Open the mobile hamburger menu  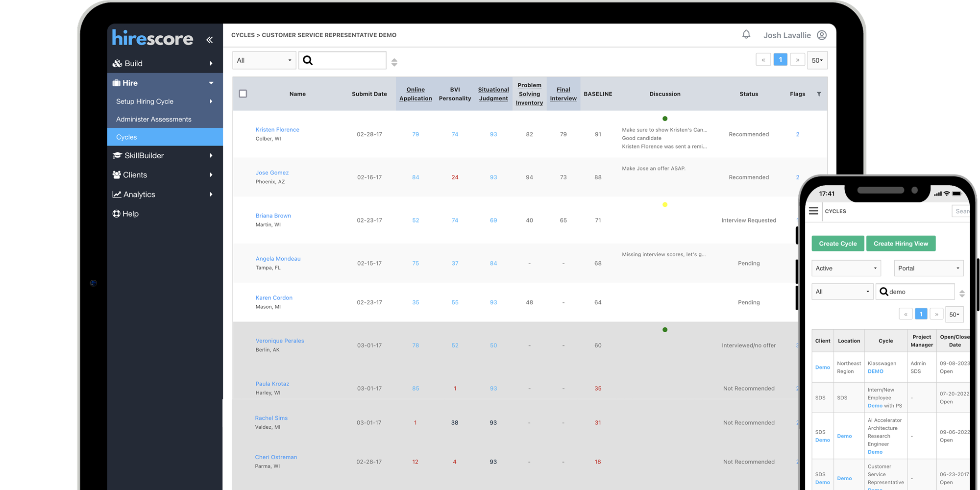tap(813, 211)
